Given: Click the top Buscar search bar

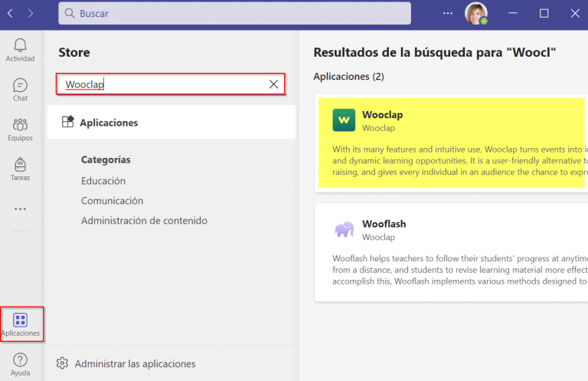Looking at the screenshot, I should coord(234,14).
